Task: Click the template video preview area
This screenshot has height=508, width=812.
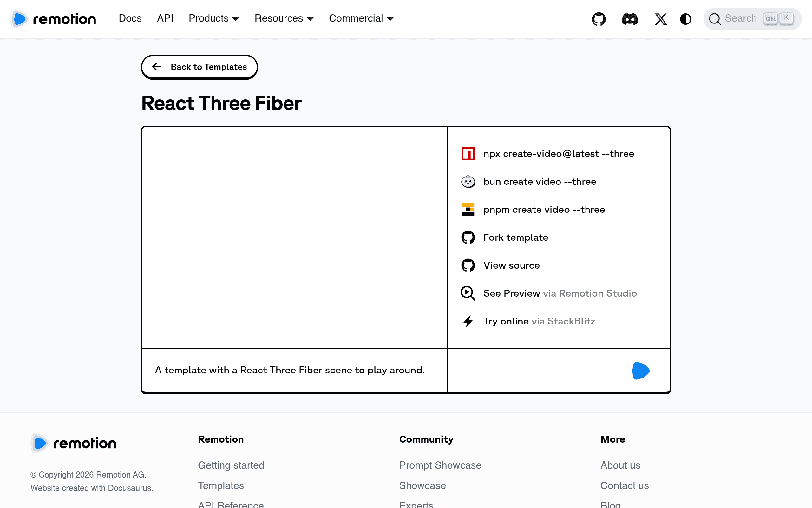Action: point(294,237)
